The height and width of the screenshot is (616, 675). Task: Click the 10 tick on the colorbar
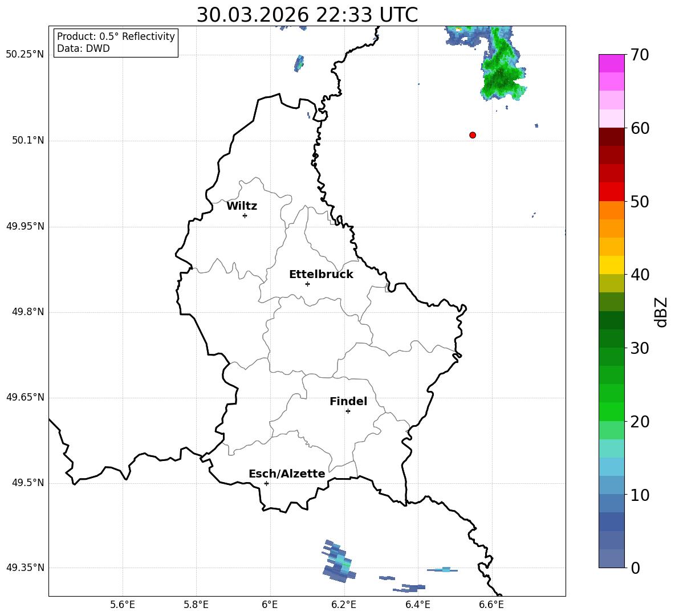(x=639, y=495)
